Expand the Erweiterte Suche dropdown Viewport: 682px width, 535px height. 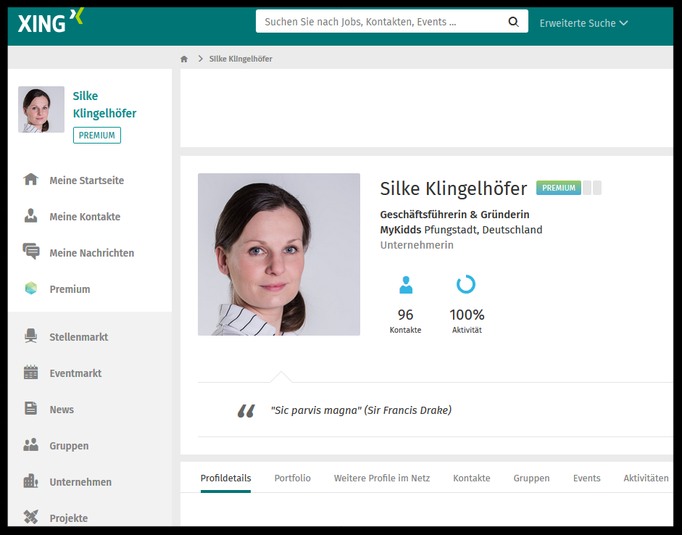pyautogui.click(x=584, y=23)
